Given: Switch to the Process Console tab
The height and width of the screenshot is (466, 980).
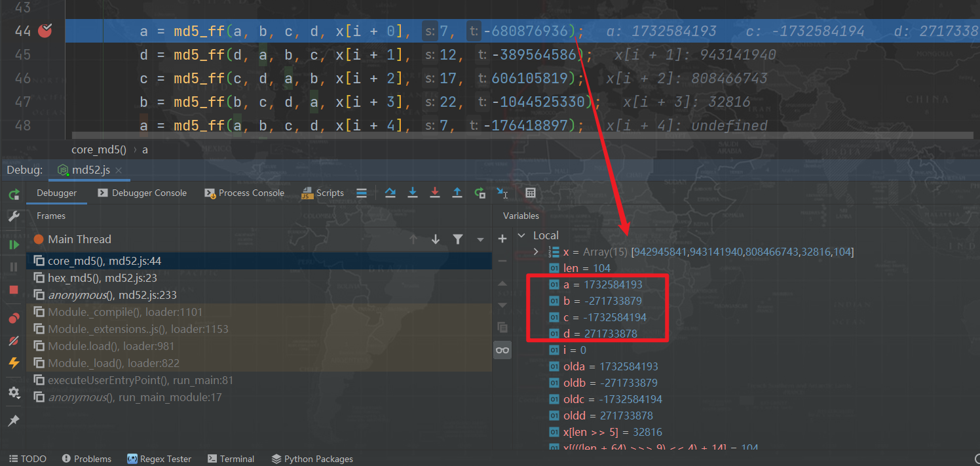Looking at the screenshot, I should click(244, 193).
